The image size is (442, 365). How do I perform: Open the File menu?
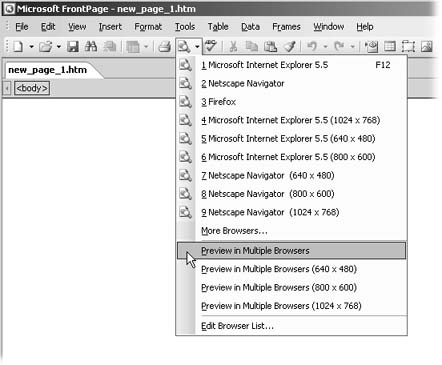click(x=22, y=27)
